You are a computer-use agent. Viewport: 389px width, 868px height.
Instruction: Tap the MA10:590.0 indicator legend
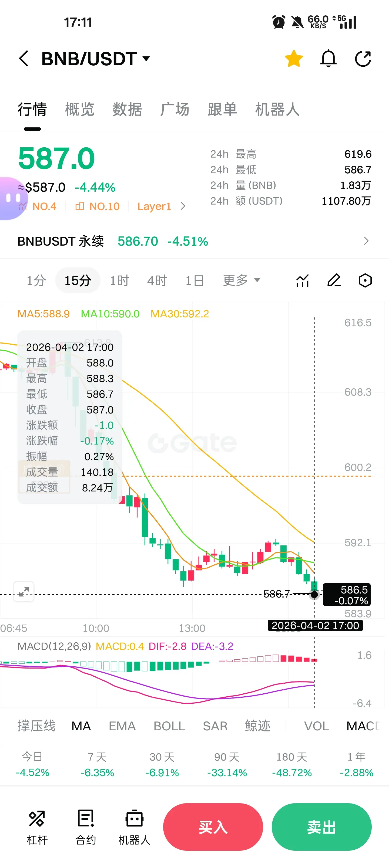click(110, 314)
